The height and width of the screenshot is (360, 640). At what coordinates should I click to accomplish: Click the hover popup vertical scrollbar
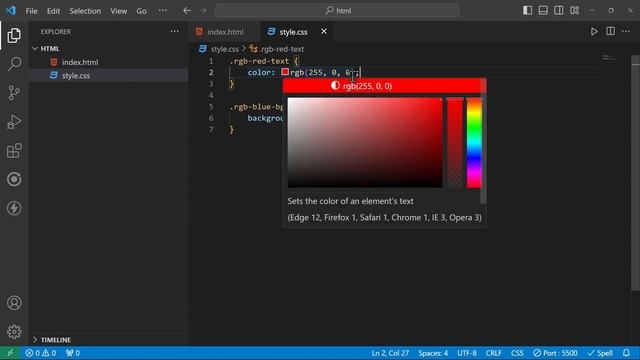click(x=483, y=141)
